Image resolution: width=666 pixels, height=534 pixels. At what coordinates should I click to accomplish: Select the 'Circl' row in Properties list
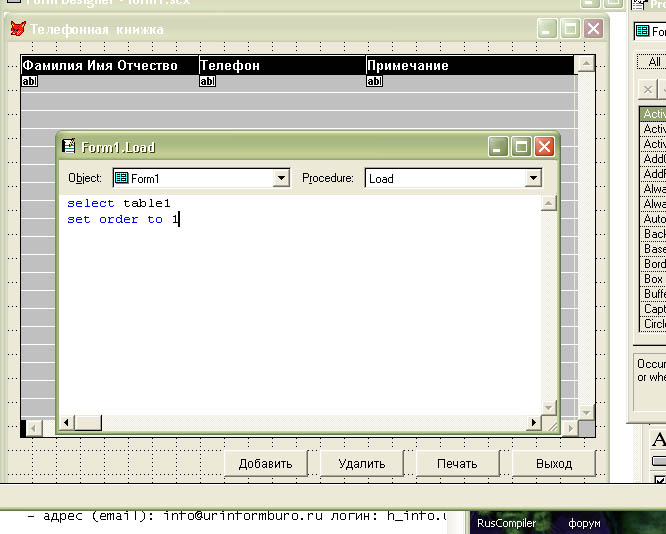[653, 324]
